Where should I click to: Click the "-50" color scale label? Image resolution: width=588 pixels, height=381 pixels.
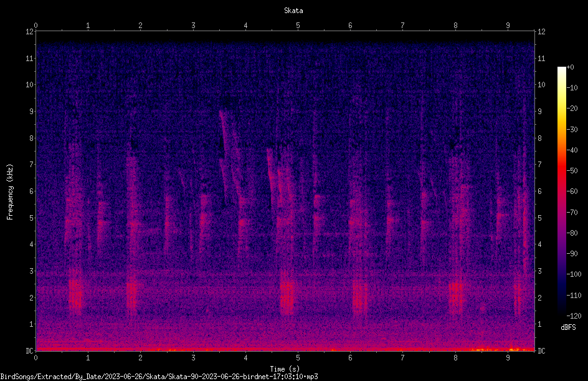point(572,171)
